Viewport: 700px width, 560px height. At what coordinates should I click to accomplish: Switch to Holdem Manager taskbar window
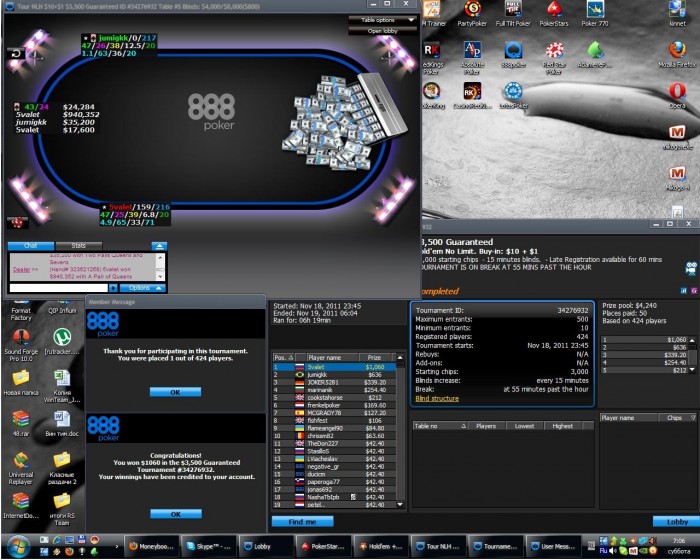click(x=380, y=546)
